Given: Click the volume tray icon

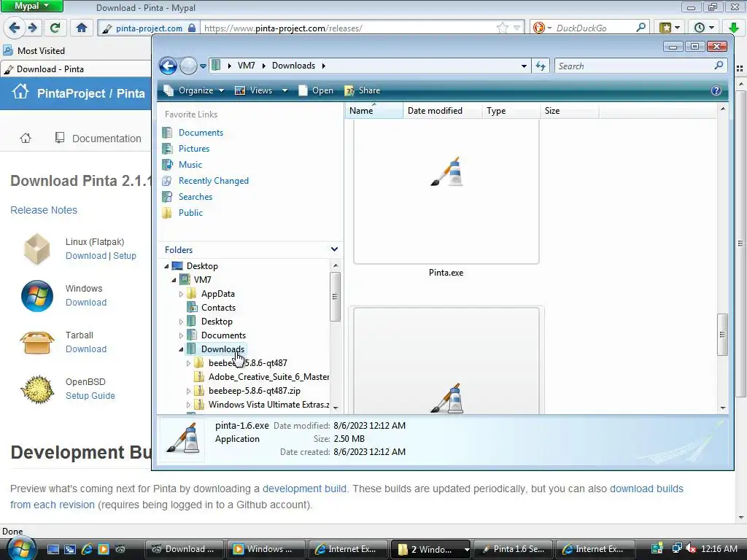Looking at the screenshot, I should point(691,549).
